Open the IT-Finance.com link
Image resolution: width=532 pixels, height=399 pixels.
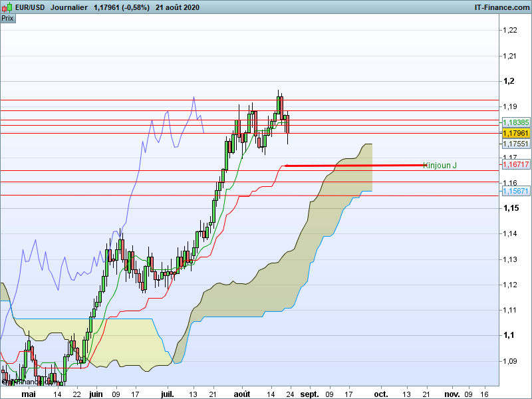pyautogui.click(x=502, y=7)
